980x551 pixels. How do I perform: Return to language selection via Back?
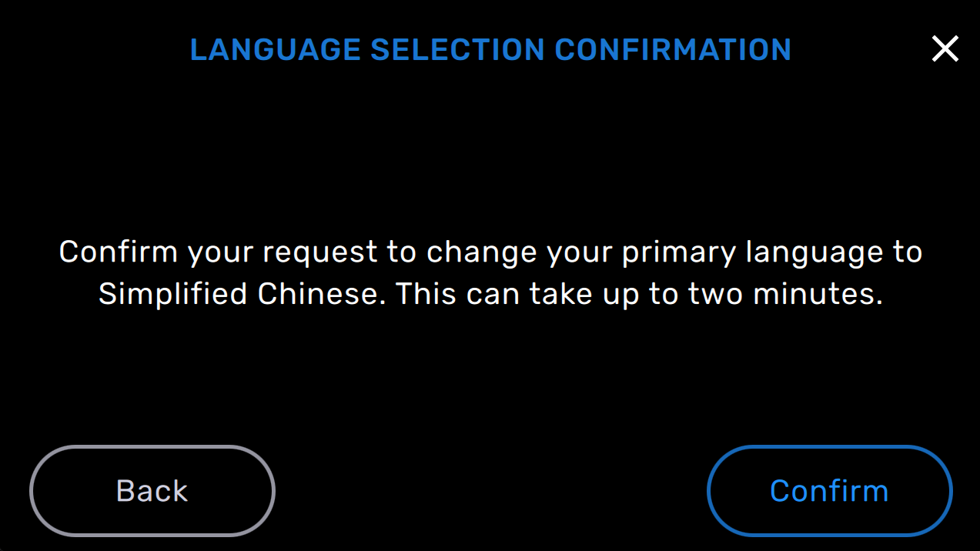pyautogui.click(x=152, y=490)
